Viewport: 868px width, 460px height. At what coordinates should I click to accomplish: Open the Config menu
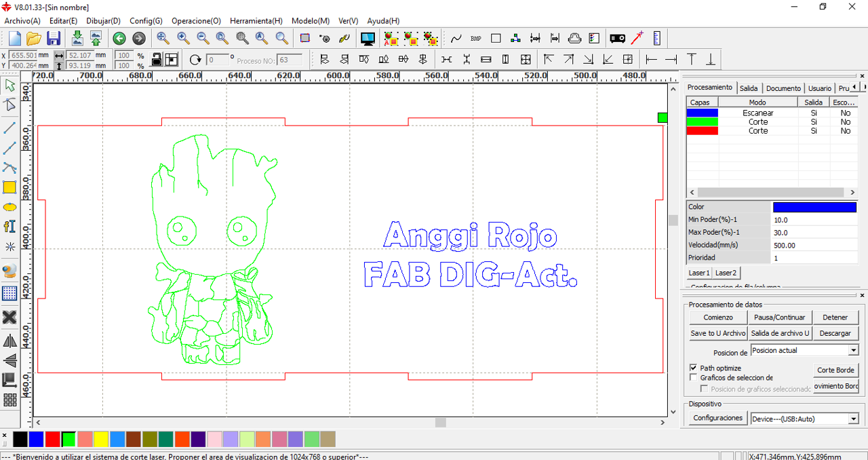146,21
